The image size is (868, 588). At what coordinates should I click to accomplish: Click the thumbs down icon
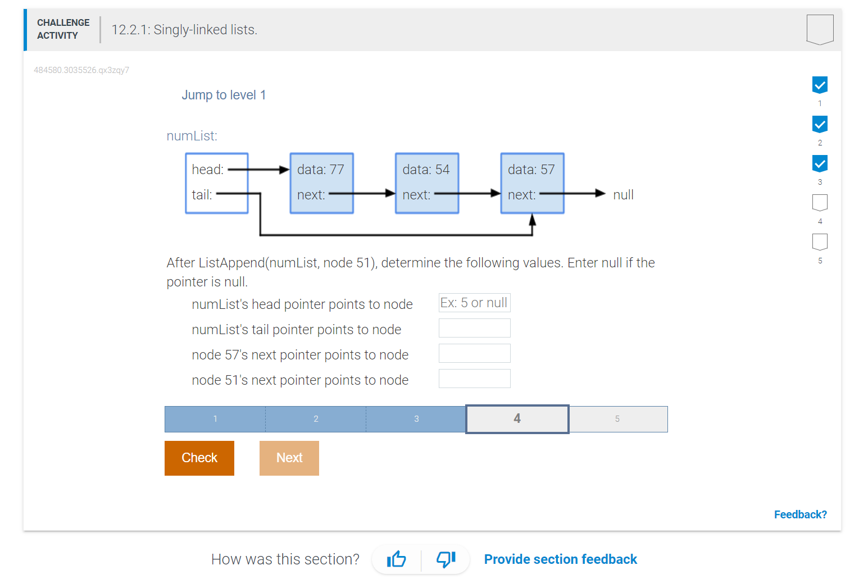tap(446, 559)
